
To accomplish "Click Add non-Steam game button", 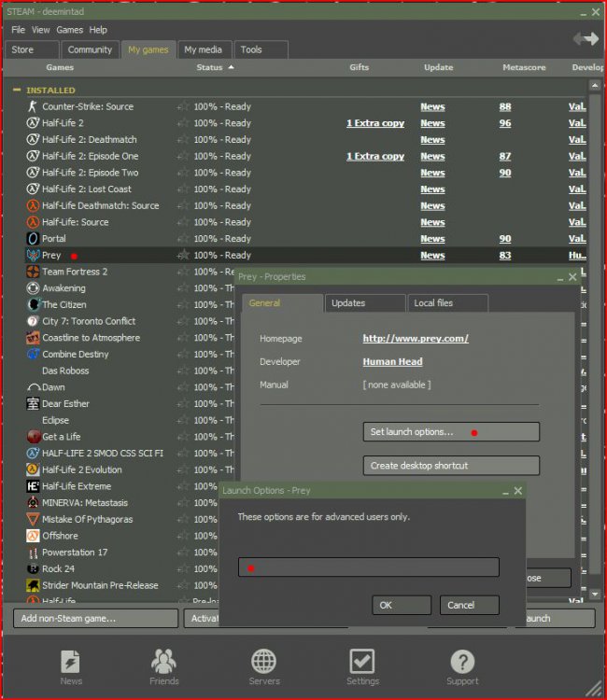I will click(95, 619).
